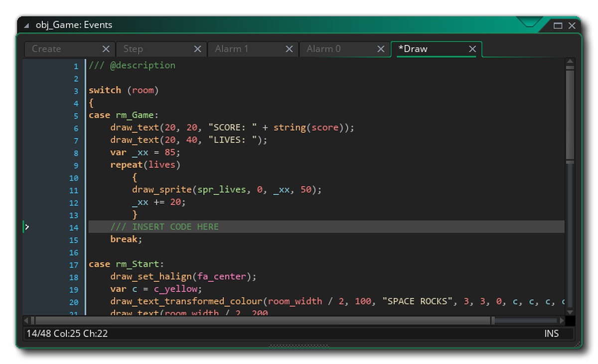Click the '14/48 Col:25 Ch:22' status text

coord(67,334)
